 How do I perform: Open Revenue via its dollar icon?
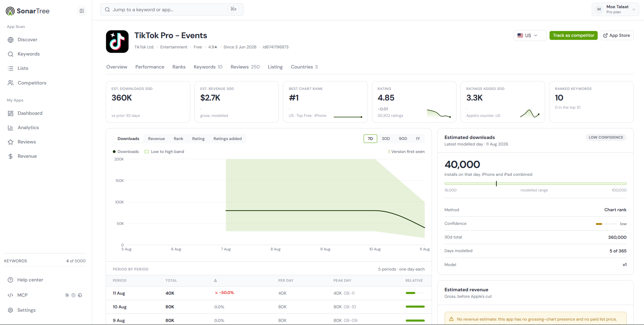[x=11, y=156]
